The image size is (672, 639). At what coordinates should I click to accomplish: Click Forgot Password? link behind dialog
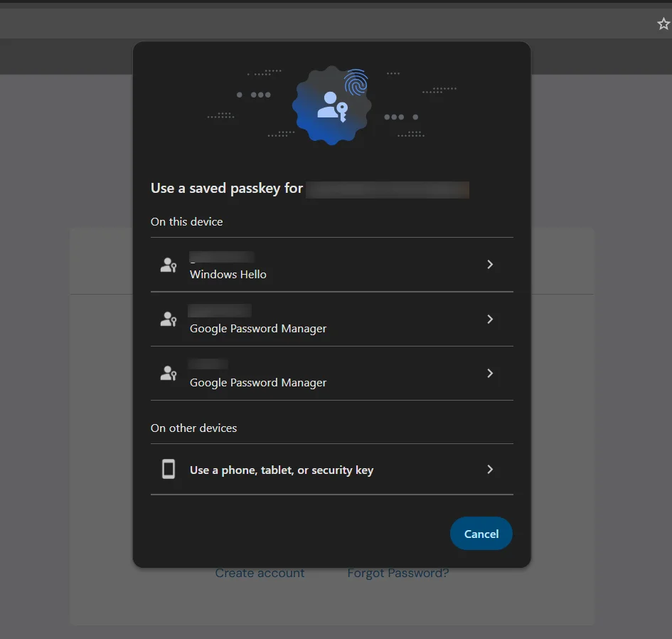(398, 573)
